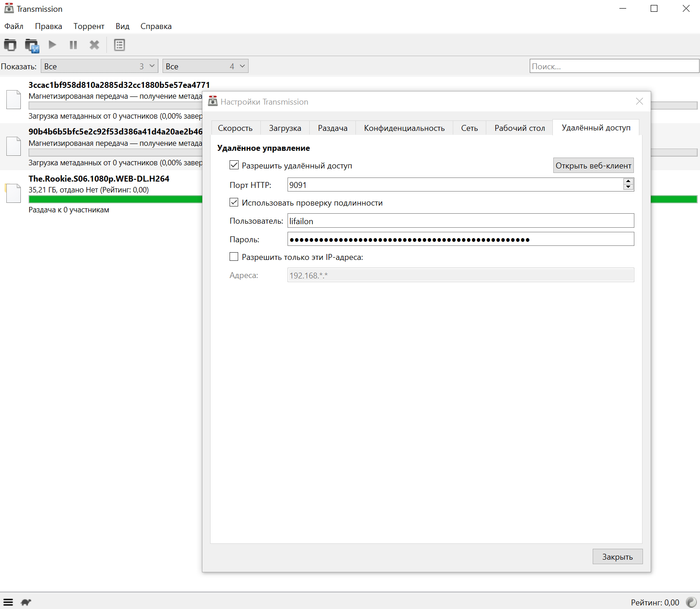Open the Торрент menu

[x=89, y=26]
